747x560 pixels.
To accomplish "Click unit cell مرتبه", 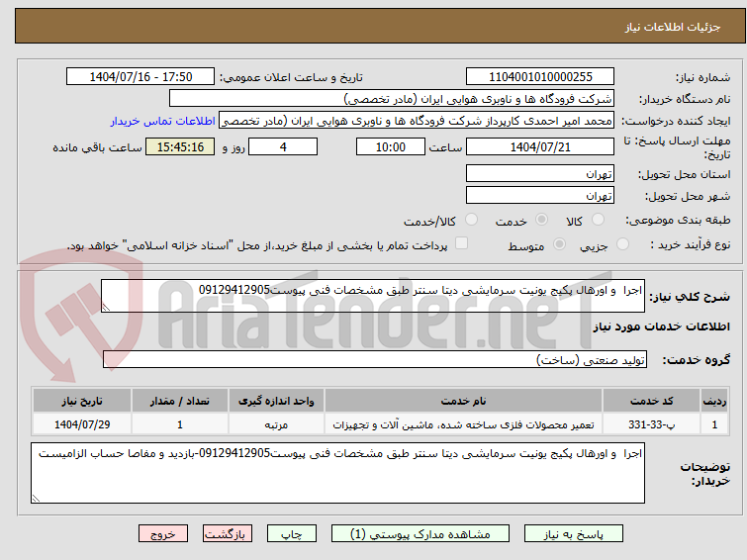I will 276,424.
